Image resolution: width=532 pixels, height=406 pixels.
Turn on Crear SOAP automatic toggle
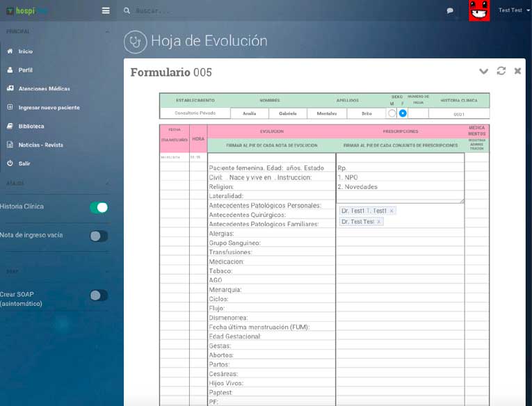tap(99, 295)
